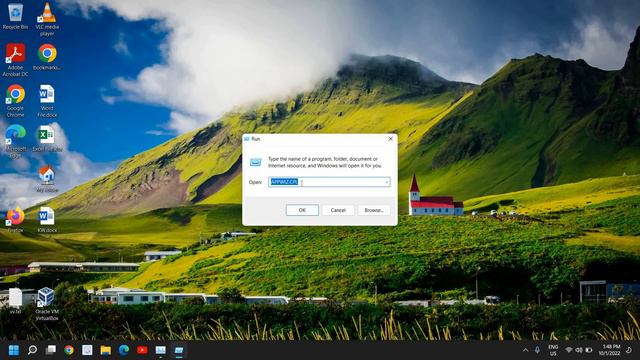Close the Run dialog window
The height and width of the screenshot is (360, 640).
[x=390, y=139]
